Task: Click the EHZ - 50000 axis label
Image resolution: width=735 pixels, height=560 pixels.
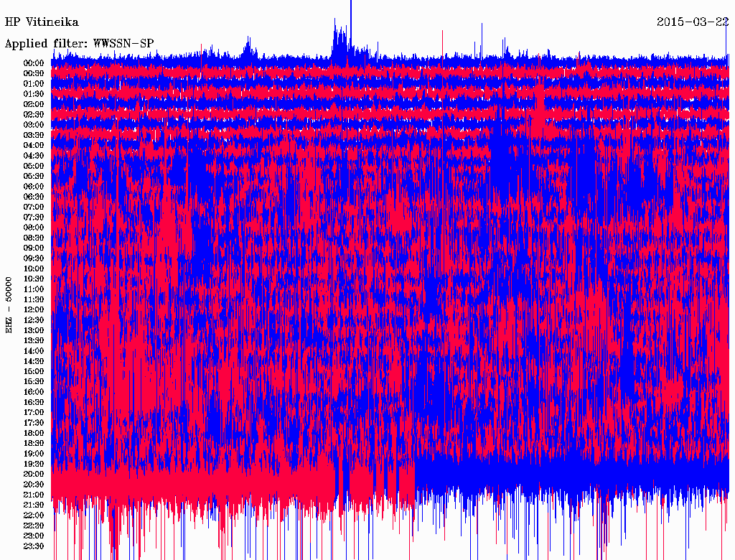Action: 9,305
